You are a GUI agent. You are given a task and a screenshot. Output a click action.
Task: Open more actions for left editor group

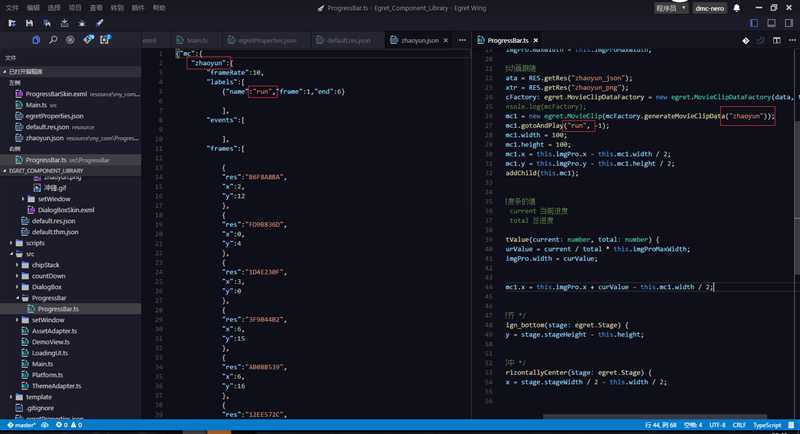click(462, 40)
